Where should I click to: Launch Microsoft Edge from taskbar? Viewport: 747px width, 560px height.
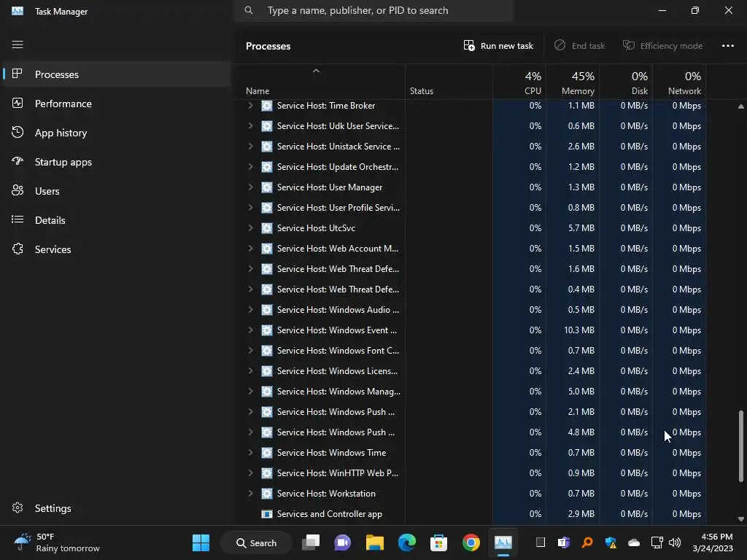coord(406,542)
